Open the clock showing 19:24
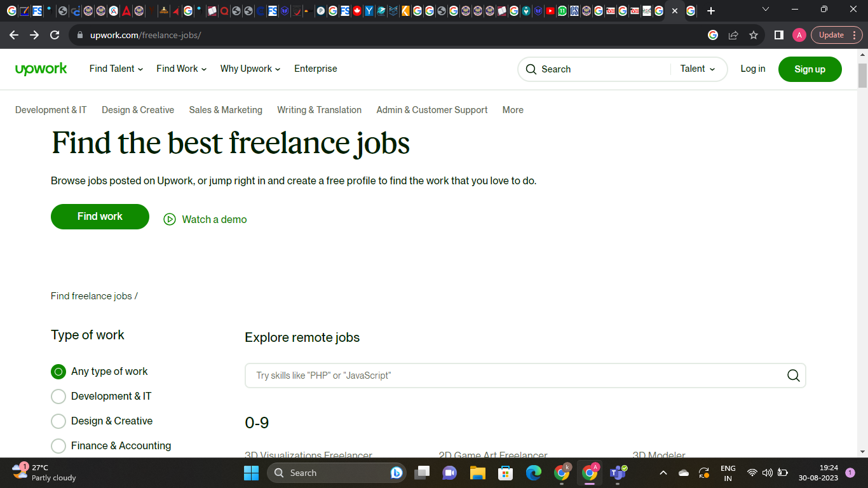The image size is (868, 488). (x=818, y=473)
